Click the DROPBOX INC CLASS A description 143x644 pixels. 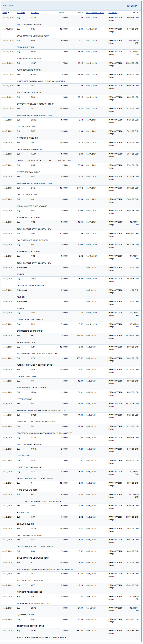(x=35, y=104)
